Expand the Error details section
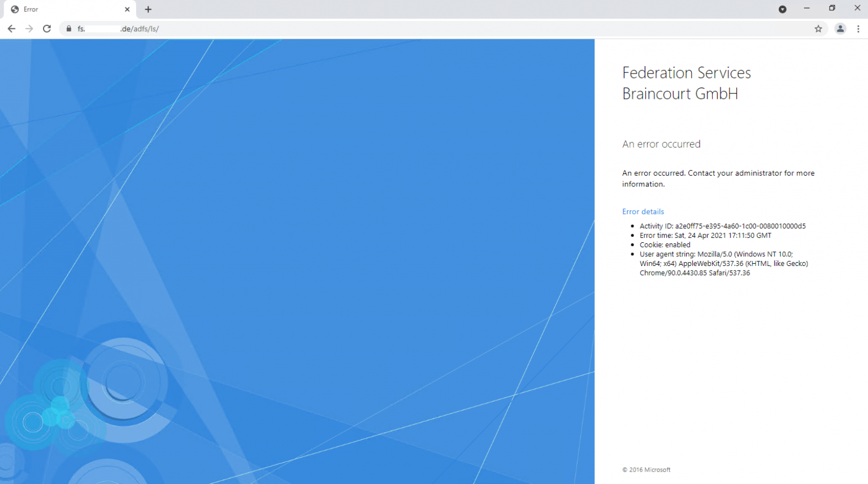 (643, 211)
